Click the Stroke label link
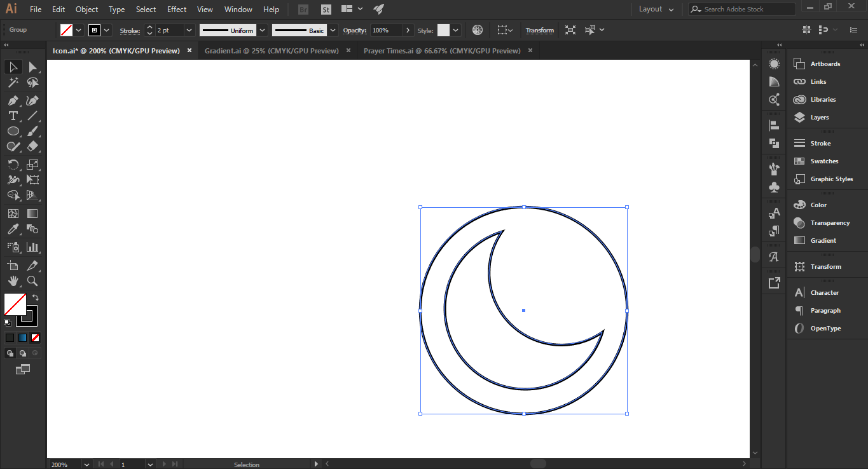The width and height of the screenshot is (868, 469). click(x=130, y=31)
